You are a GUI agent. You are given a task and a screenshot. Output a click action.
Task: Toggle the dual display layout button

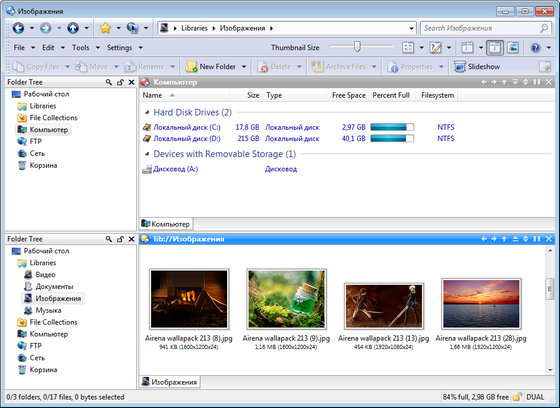pyautogui.click(x=495, y=48)
